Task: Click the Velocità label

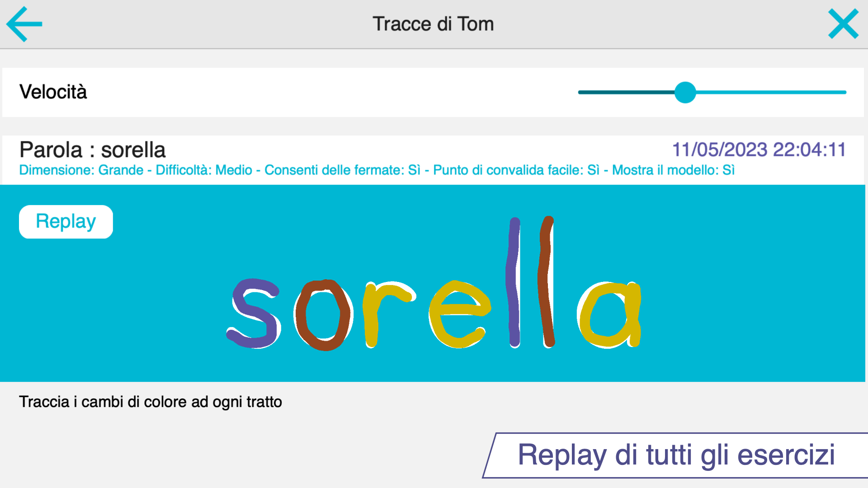Action: (x=53, y=92)
